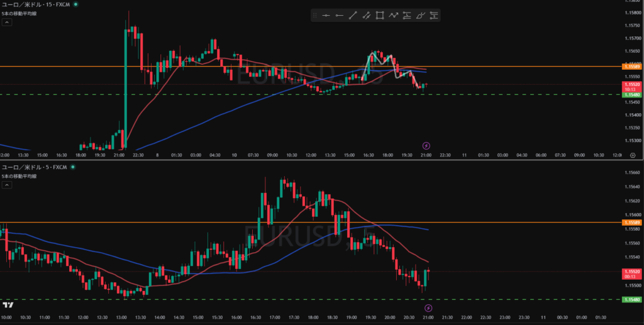Open the ユーロ/米ドル 15 FXCM symbol title
The image size is (644, 325).
(36, 4)
